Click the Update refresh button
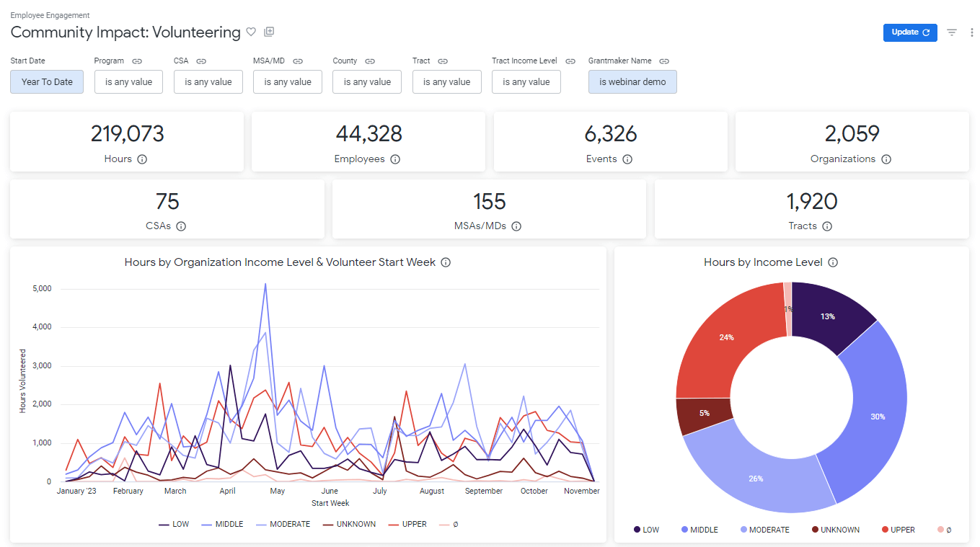The image size is (980, 547). 910,32
